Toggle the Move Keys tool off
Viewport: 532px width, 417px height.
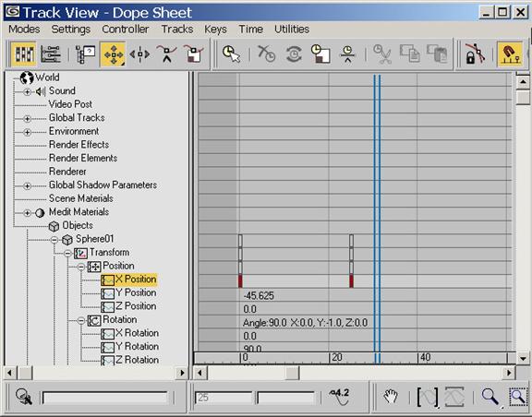pyautogui.click(x=113, y=54)
